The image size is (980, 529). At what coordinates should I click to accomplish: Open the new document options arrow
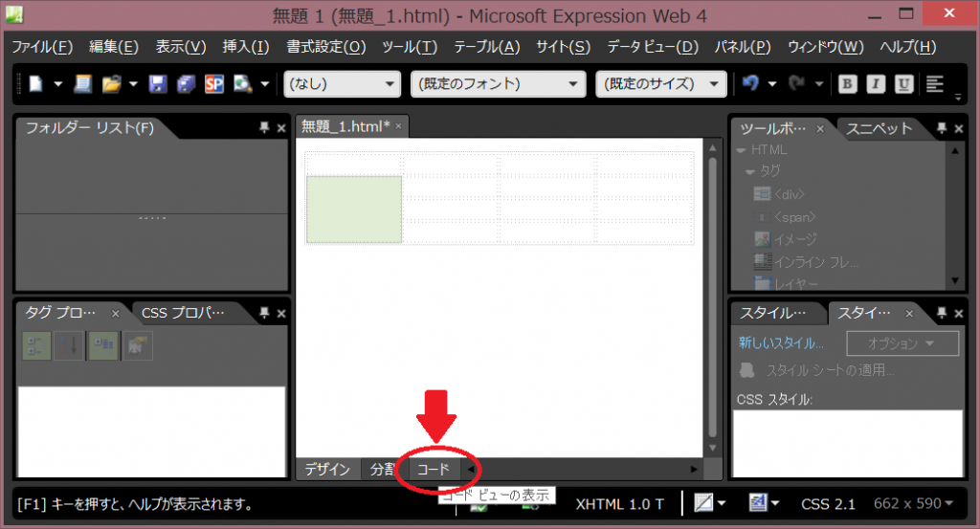pos(57,83)
